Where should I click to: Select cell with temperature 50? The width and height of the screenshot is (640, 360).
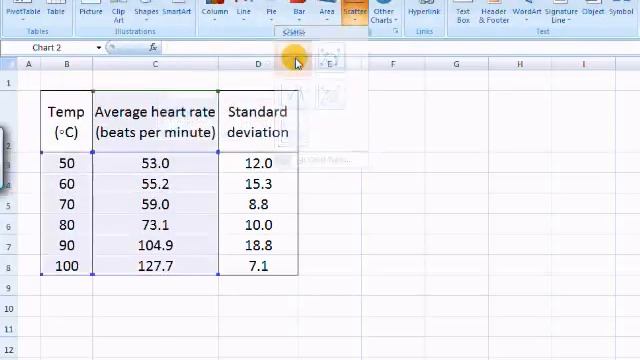(x=67, y=163)
